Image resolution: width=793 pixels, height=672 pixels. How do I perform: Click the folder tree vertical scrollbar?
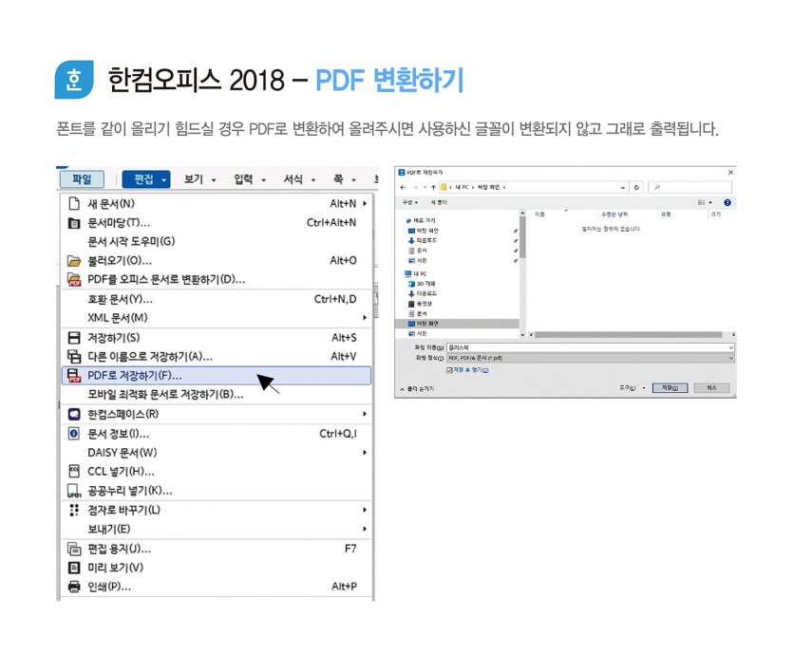click(522, 238)
